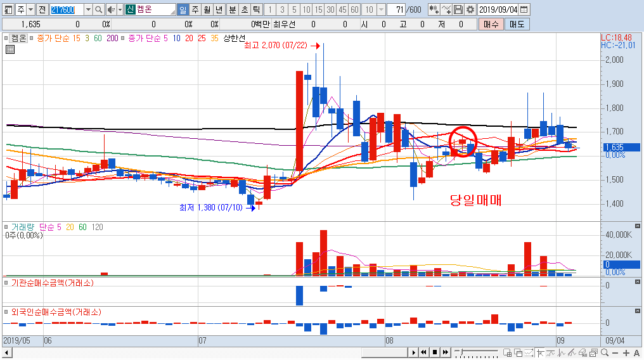Click the minus zoom out icon
The image size is (644, 360).
point(615,352)
